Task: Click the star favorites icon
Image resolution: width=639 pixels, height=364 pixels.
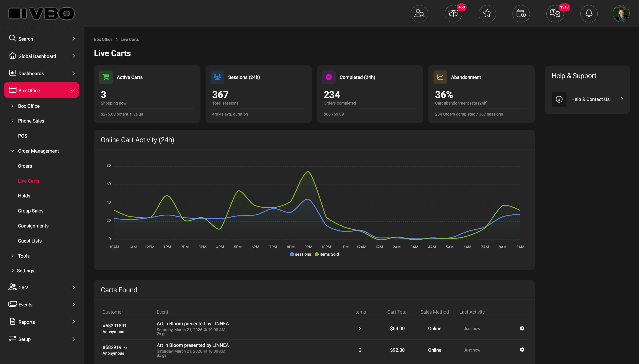Action: (487, 14)
